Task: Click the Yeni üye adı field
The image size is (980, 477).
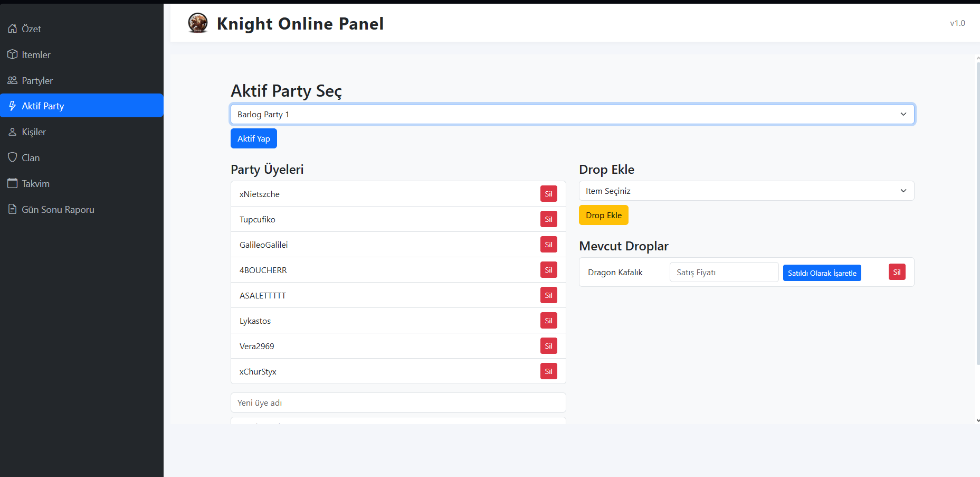Action: tap(398, 403)
